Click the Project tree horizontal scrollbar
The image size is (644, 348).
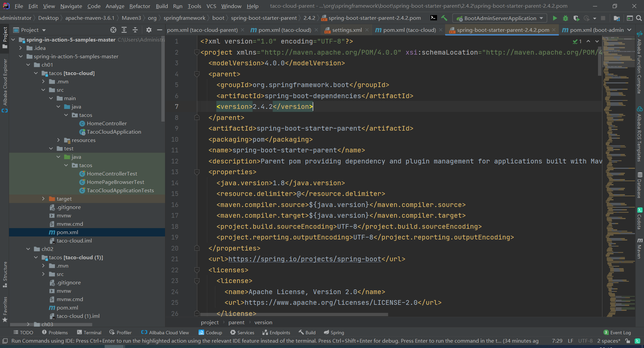(51, 325)
